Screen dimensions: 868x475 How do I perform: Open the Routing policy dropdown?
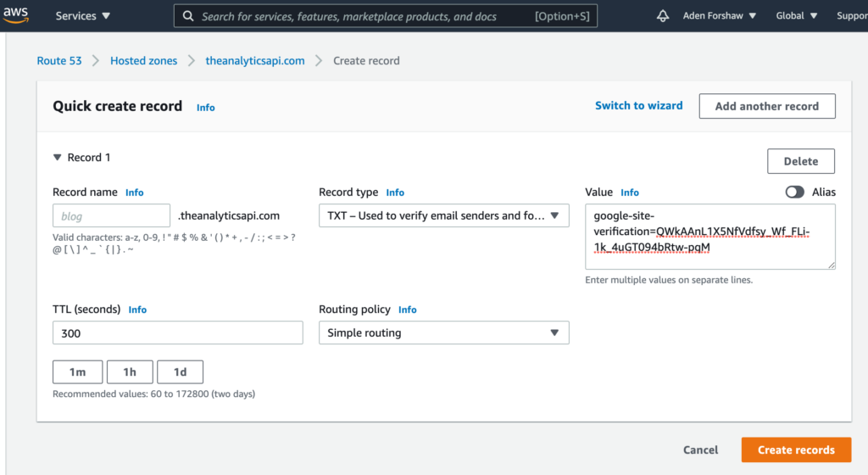point(443,333)
